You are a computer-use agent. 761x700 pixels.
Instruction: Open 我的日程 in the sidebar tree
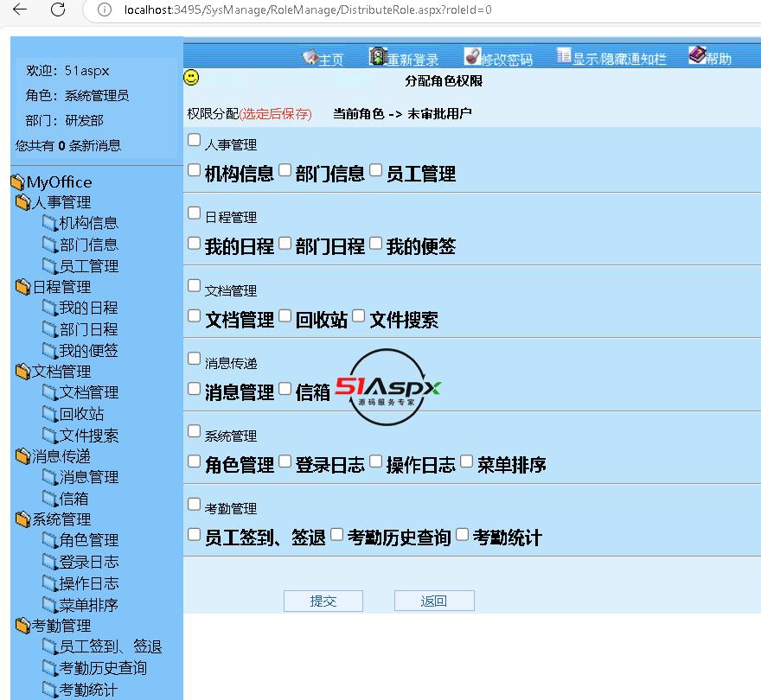88,308
